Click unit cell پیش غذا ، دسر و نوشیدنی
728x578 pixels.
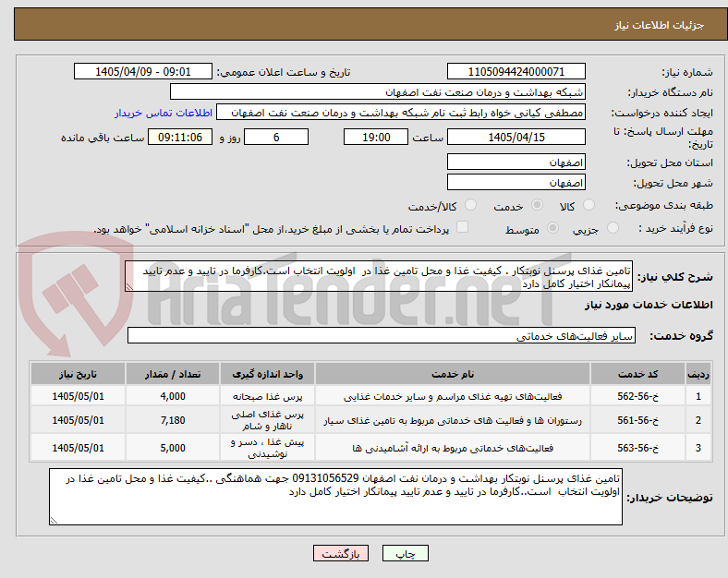point(267,448)
